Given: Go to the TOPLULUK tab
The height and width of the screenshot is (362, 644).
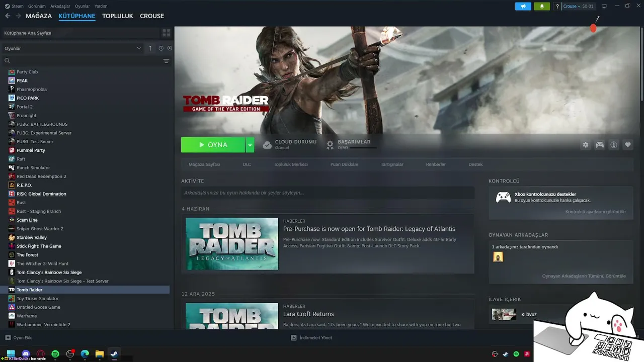Looking at the screenshot, I should (118, 16).
